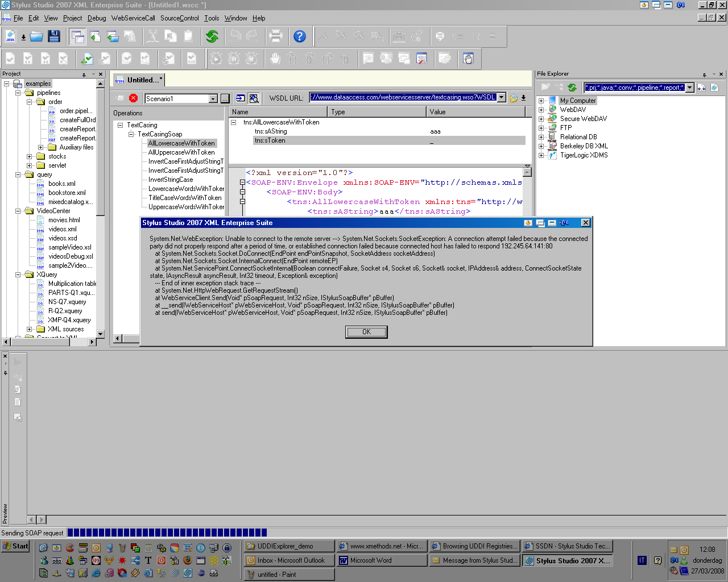Click the hand pointer icon in second toolbar row
The width and height of the screenshot is (728, 582).
point(275,59)
